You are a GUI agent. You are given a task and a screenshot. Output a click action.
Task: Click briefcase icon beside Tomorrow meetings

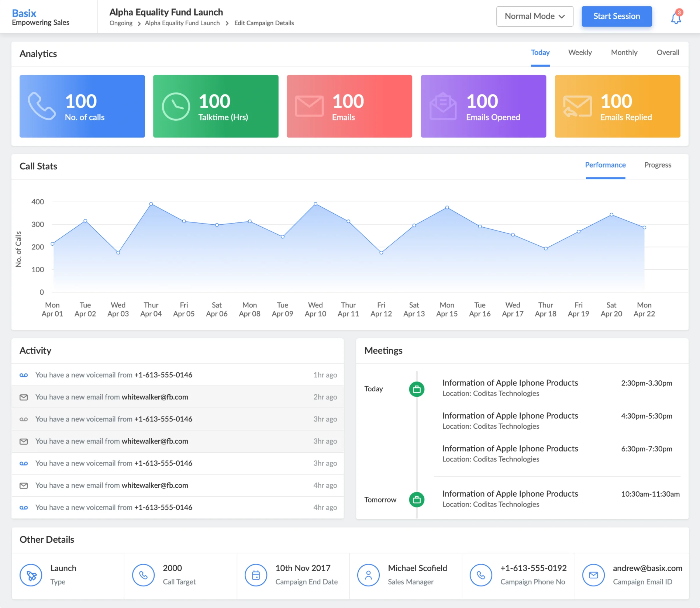click(416, 500)
